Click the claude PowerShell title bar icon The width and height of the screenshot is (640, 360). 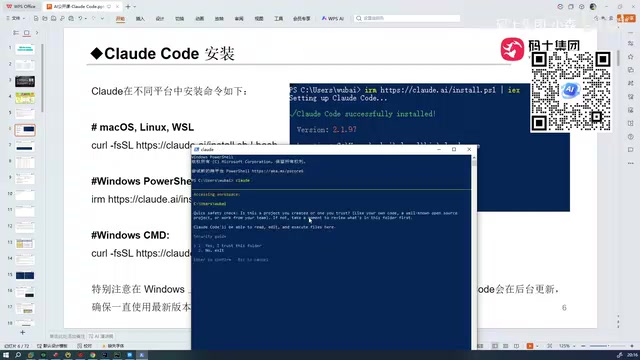tap(197, 149)
